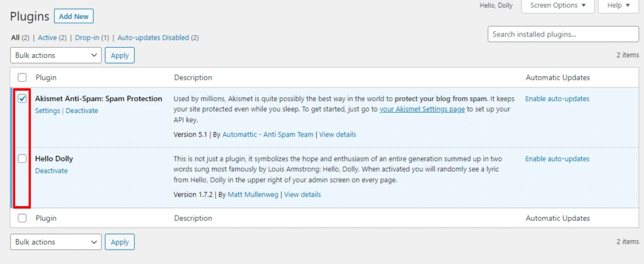Viewport: 644px width, 264px height.
Task: Open the bottom Bulk actions dropdown
Action: pos(56,242)
